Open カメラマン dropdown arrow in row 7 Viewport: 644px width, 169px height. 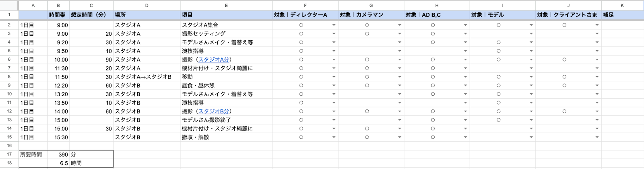click(400, 68)
